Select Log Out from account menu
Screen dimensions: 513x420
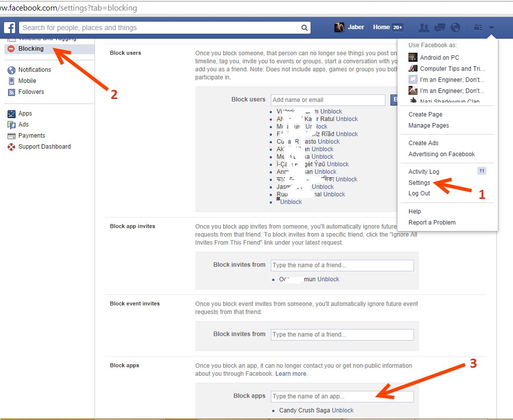[419, 193]
